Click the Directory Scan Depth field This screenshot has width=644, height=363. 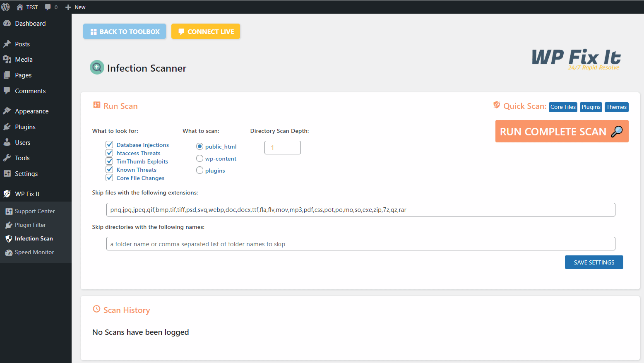[282, 147]
